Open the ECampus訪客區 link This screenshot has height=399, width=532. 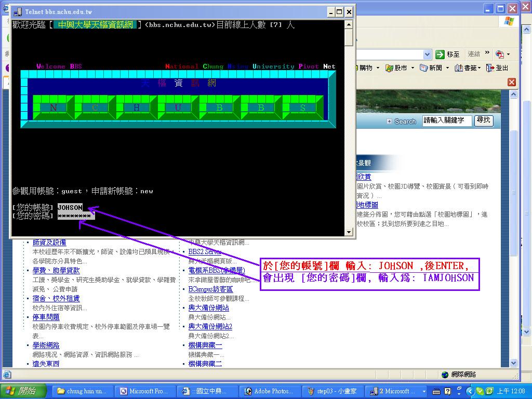(x=210, y=289)
